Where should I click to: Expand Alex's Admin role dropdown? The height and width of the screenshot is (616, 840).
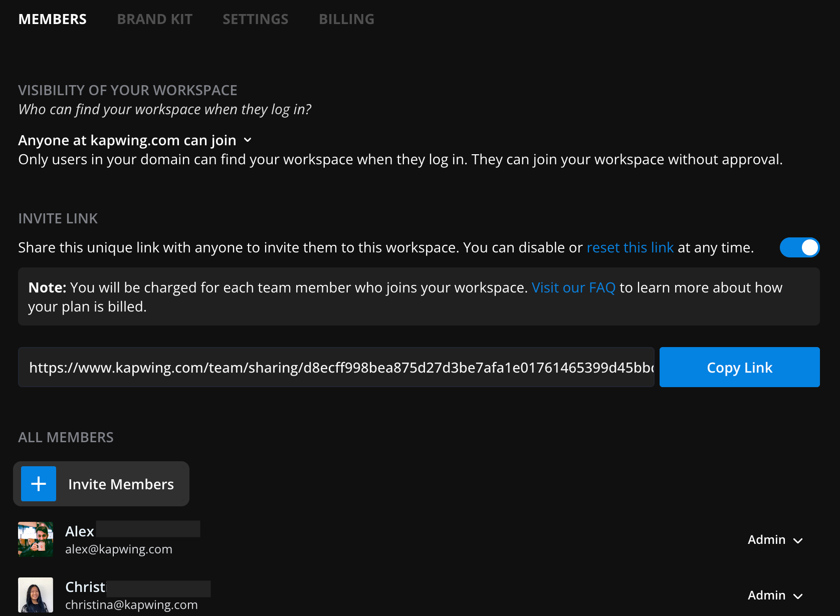coord(775,540)
